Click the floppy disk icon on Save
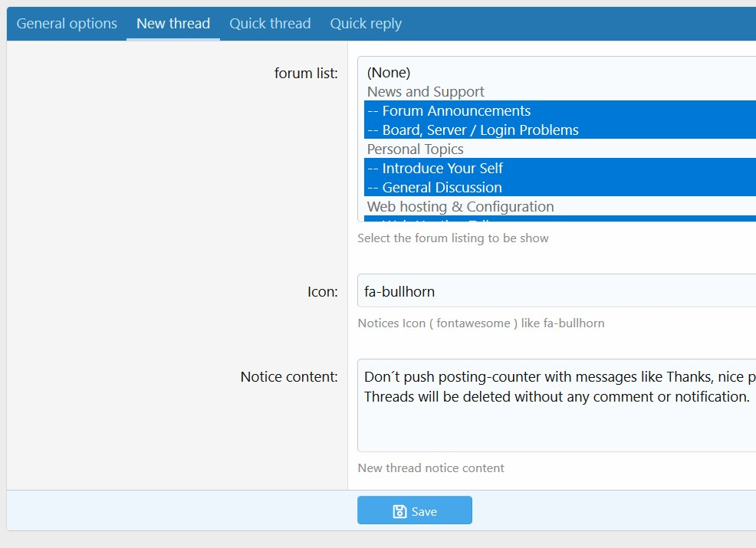The width and height of the screenshot is (756, 548). (399, 511)
